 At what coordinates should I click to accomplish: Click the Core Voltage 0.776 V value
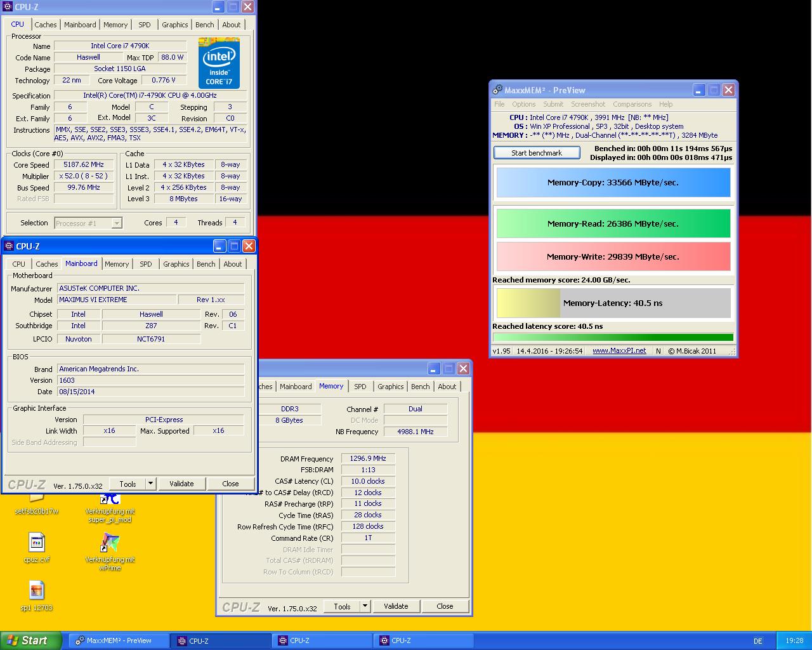click(x=164, y=80)
